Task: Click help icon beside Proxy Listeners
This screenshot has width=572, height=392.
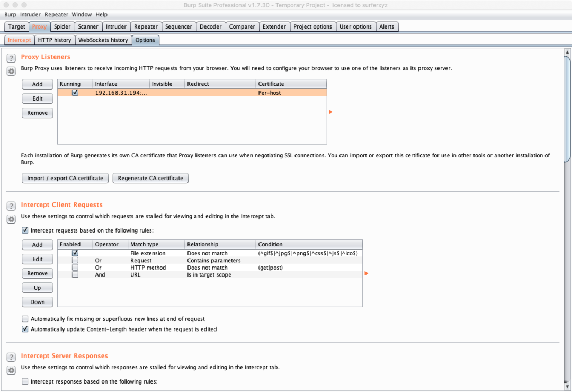Action: click(x=11, y=58)
